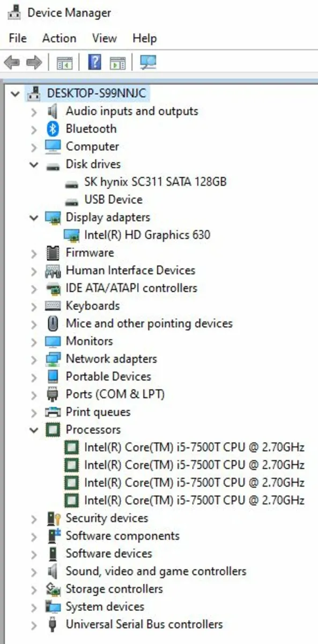Screen dimensions: 318x644
Task: Click the Print queues printer icon
Action: pos(53,412)
